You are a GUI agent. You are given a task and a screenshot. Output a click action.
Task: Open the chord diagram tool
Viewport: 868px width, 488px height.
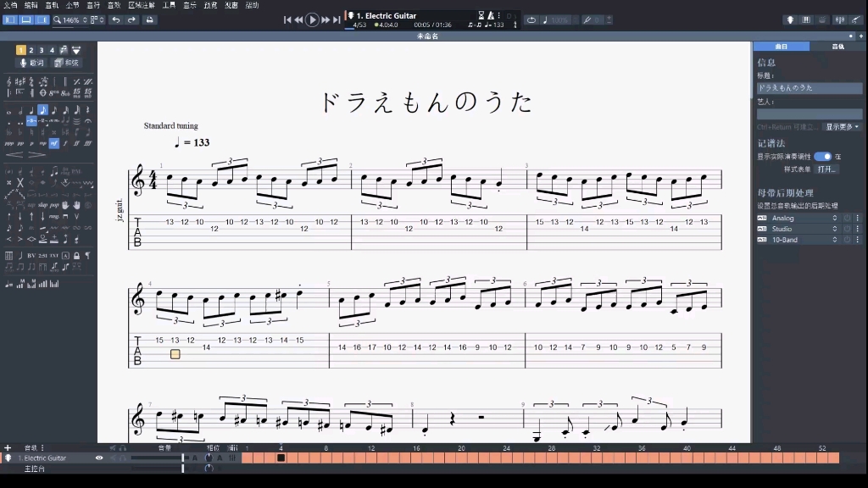8,256
